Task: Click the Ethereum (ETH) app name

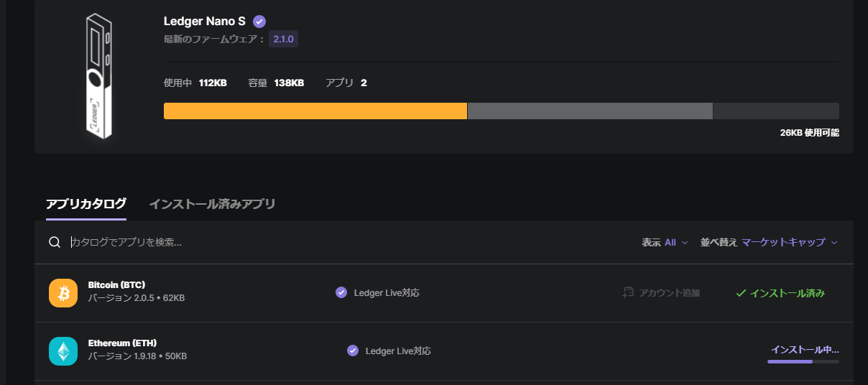Action: pyautogui.click(x=122, y=343)
